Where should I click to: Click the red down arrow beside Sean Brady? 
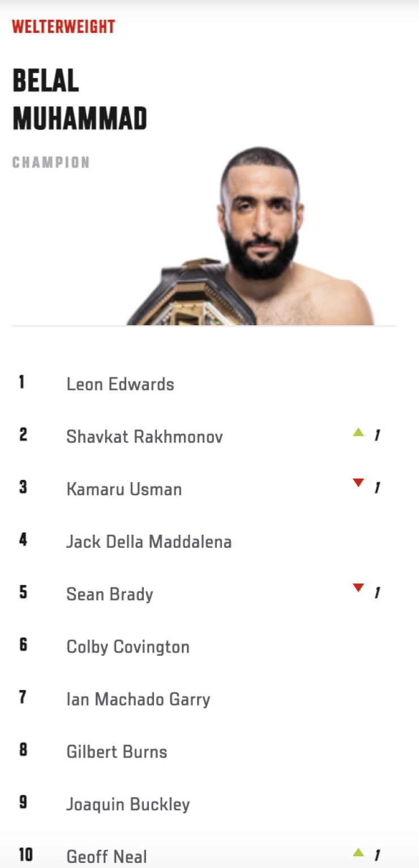click(x=358, y=588)
